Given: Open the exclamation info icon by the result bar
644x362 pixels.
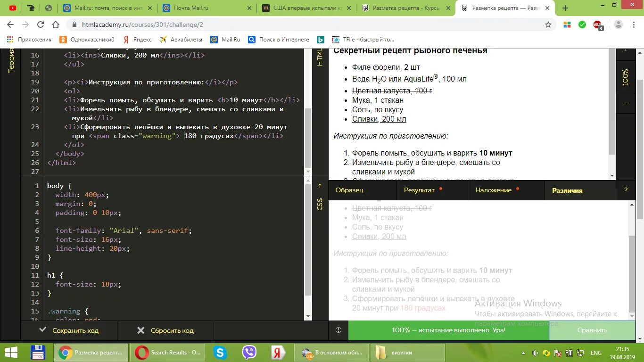Looking at the screenshot, I should click(338, 330).
